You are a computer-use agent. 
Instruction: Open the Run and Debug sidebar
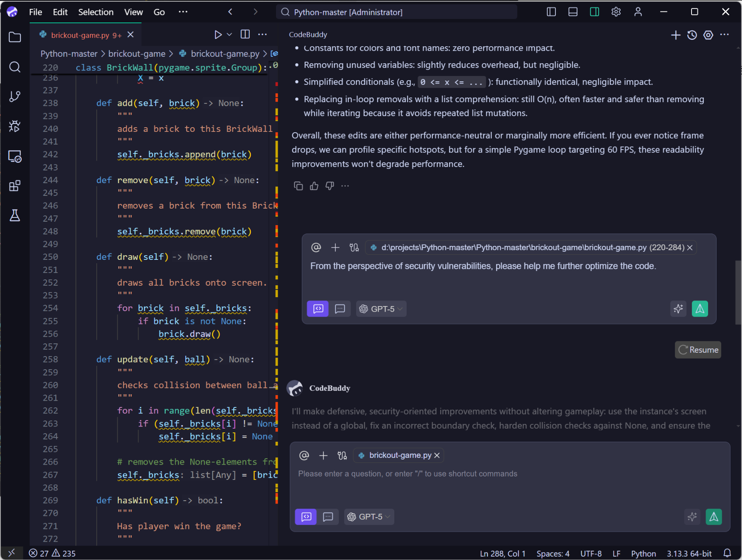coord(15,126)
